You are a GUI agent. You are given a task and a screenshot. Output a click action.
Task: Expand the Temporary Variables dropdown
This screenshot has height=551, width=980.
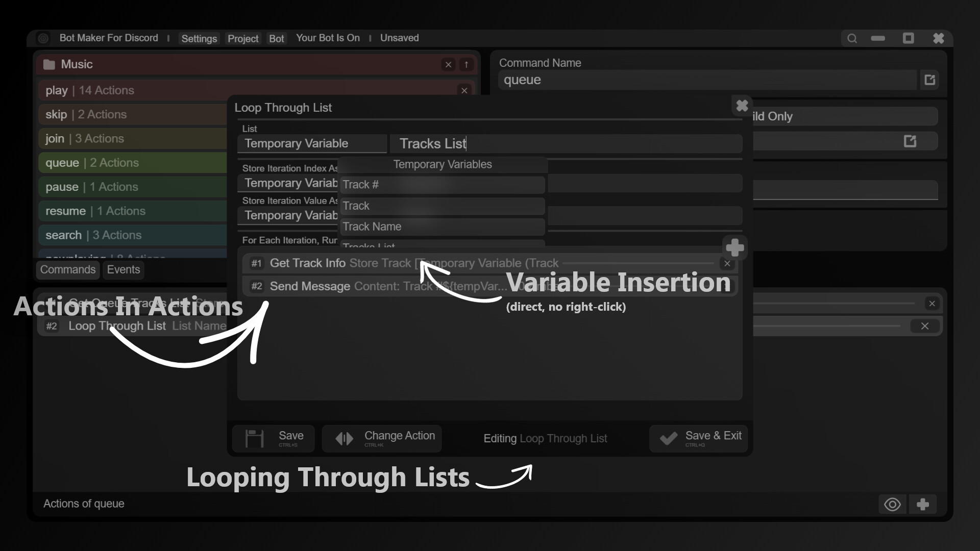pyautogui.click(x=443, y=163)
